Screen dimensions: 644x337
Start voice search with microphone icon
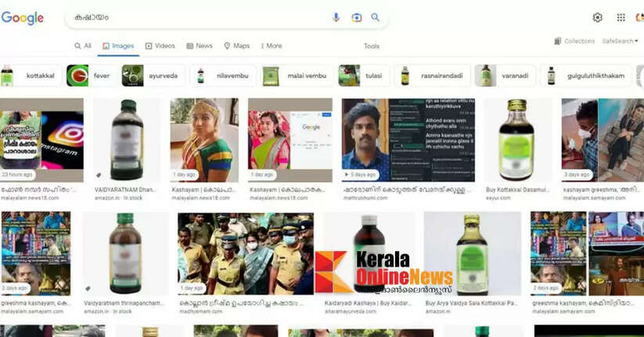[336, 17]
